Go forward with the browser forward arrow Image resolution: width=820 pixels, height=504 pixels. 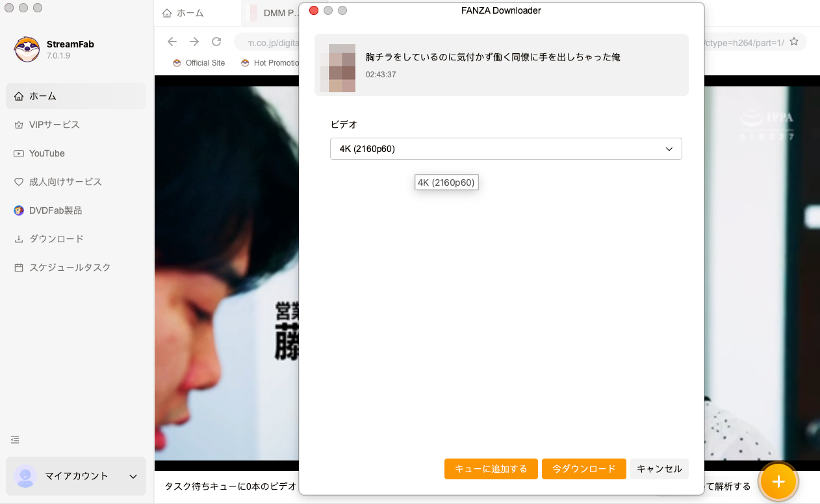[194, 42]
